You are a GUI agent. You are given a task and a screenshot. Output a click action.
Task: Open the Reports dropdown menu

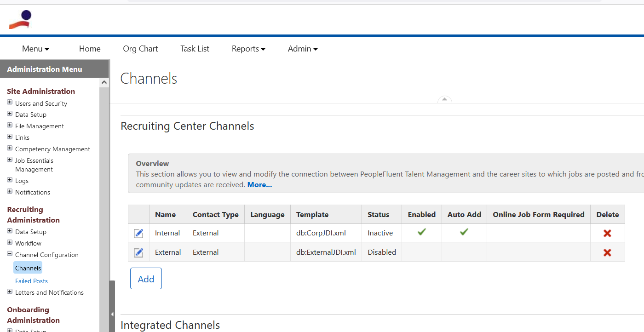pos(248,49)
